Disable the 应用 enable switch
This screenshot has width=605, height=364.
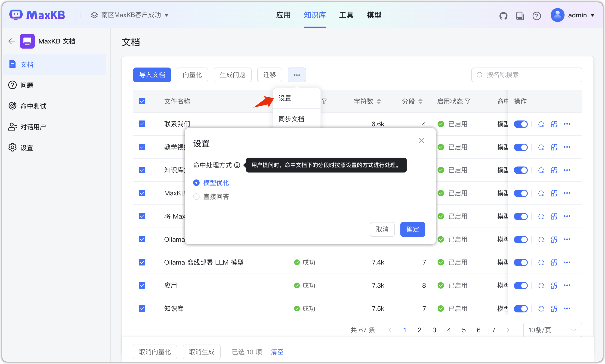pos(521,286)
